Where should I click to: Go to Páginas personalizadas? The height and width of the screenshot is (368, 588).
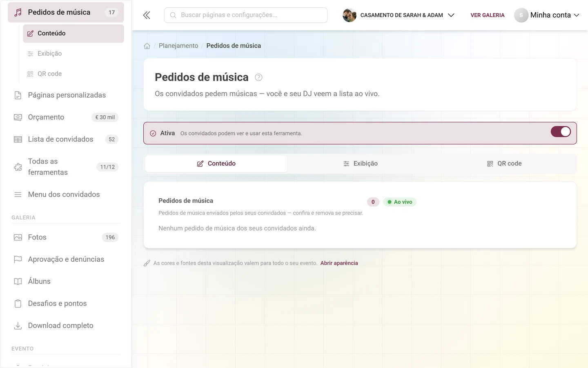tap(66, 95)
